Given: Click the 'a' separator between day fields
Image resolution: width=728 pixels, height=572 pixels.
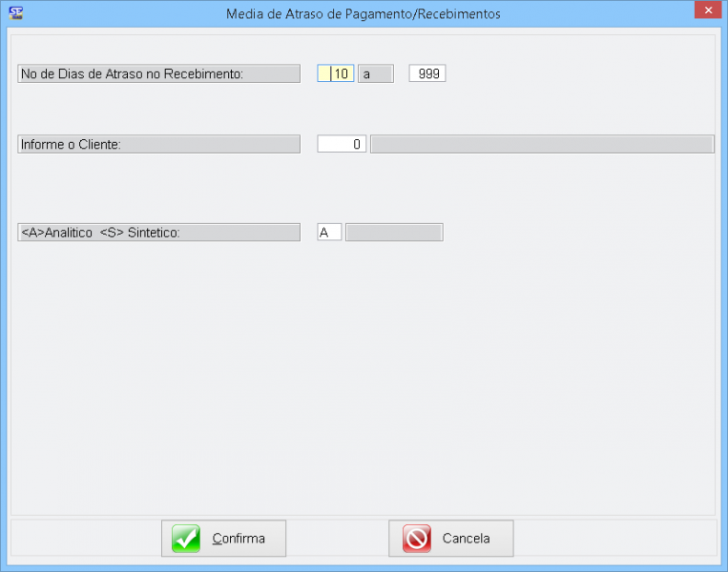Looking at the screenshot, I should click(x=375, y=73).
